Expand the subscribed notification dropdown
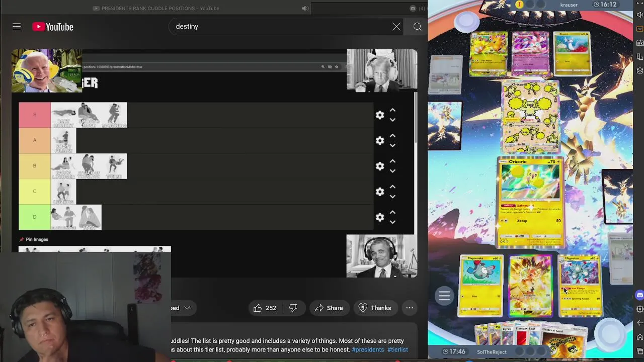Viewport: 644px width, 362px height. 187,308
